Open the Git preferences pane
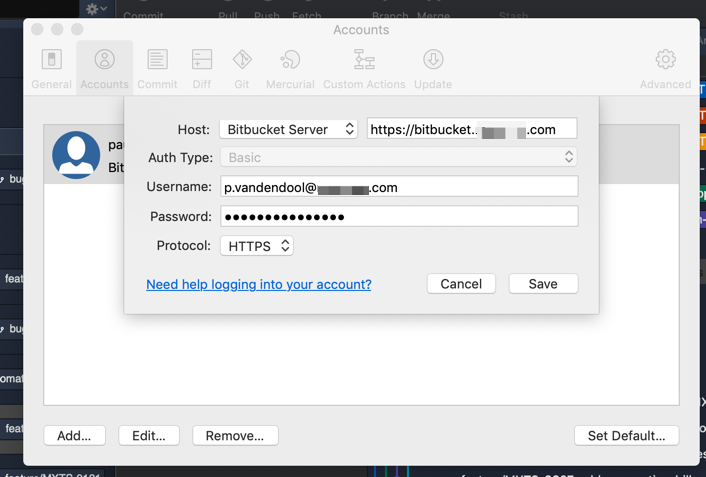 242,68
